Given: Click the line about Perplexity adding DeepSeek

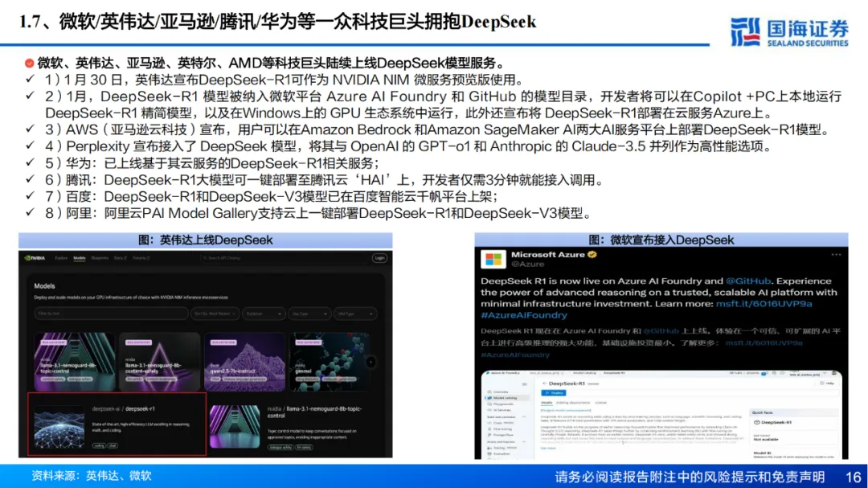Looking at the screenshot, I should click(408, 146).
